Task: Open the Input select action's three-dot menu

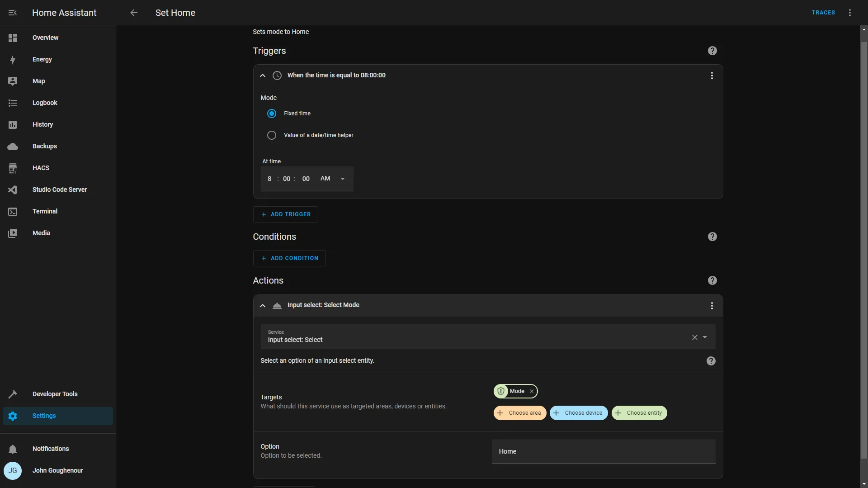Action: coord(712,306)
